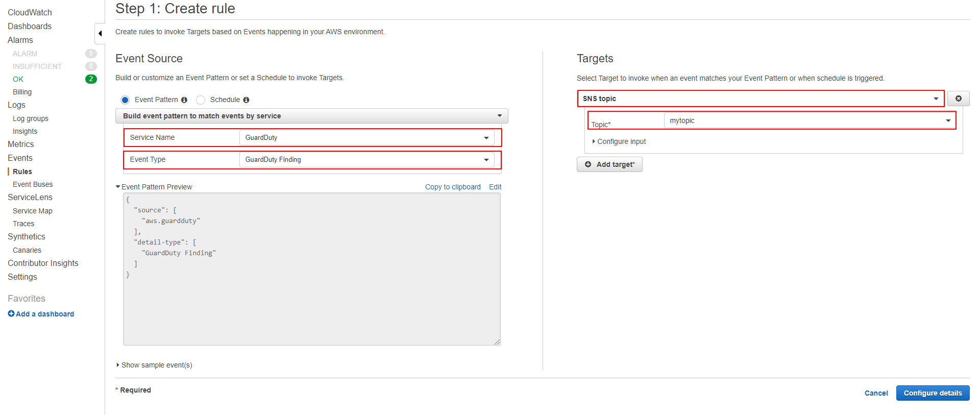Collapse the left navigation sidebar arrow

click(x=100, y=34)
